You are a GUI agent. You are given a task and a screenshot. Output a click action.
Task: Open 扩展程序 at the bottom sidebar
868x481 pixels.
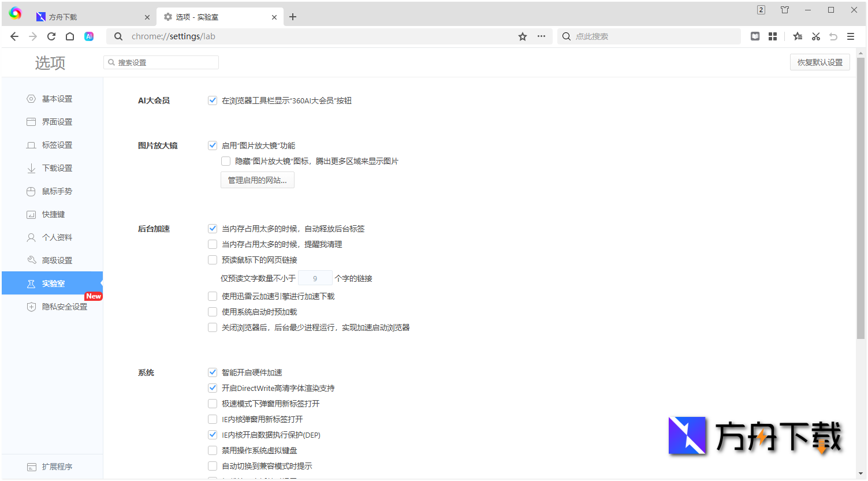pos(57,466)
